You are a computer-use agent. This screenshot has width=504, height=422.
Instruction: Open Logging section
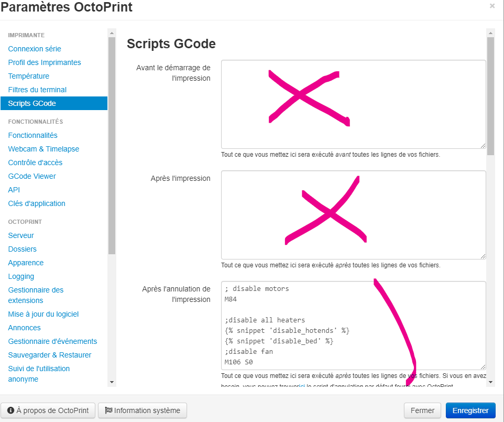21,276
